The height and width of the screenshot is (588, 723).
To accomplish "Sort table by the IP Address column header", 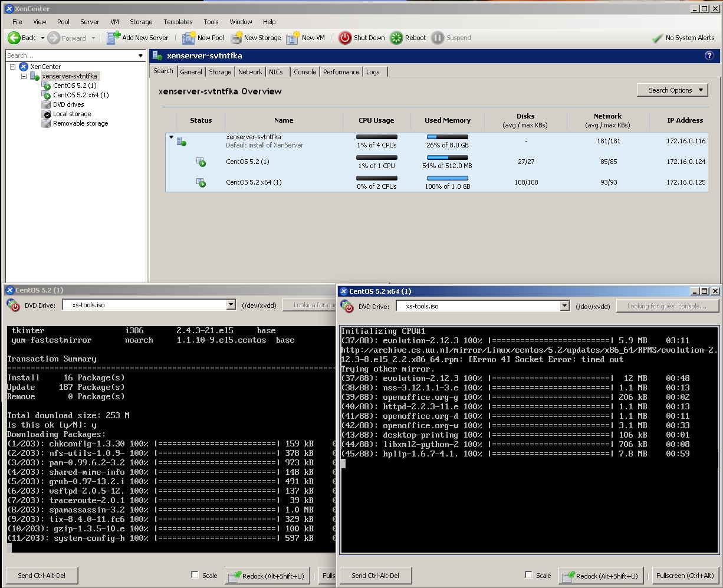I will [685, 120].
